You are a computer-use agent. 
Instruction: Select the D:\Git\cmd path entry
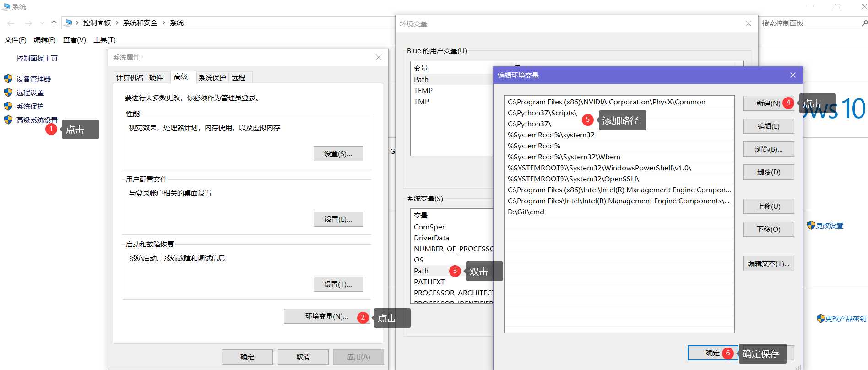click(619, 212)
